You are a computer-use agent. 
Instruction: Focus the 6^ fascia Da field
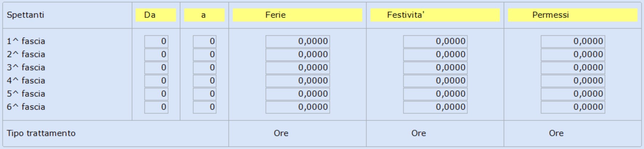pos(156,107)
